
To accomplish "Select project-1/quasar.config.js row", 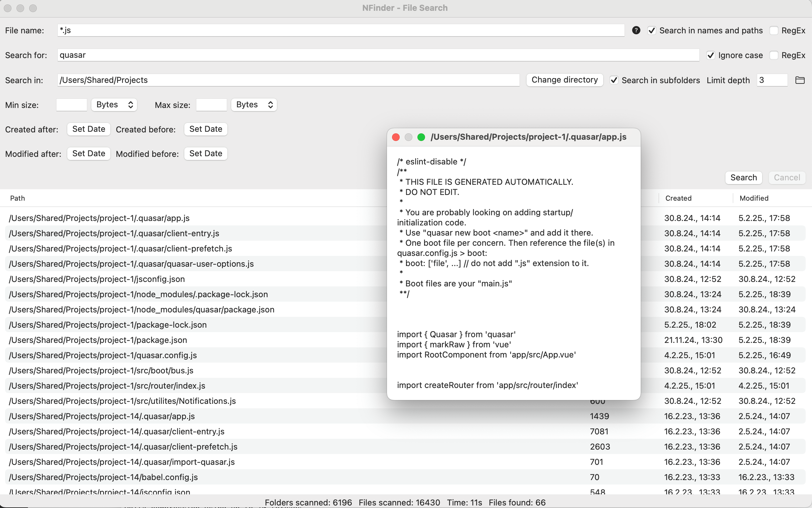I will pyautogui.click(x=405, y=355).
